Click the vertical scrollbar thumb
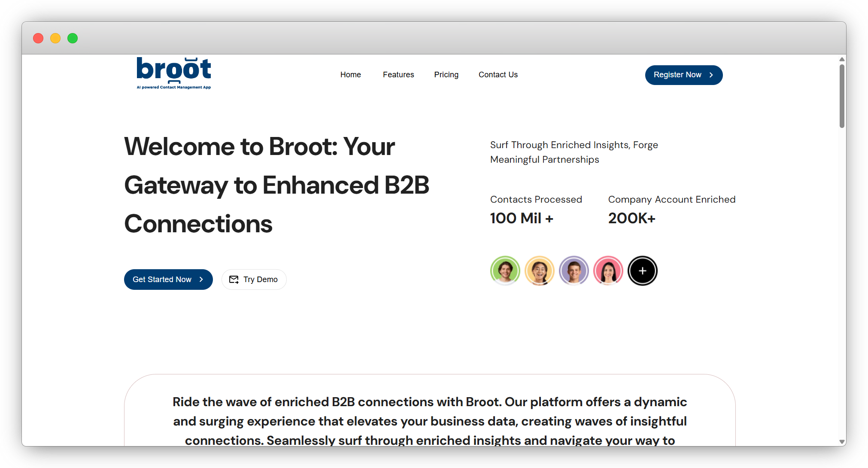The height and width of the screenshot is (468, 868). [842, 96]
